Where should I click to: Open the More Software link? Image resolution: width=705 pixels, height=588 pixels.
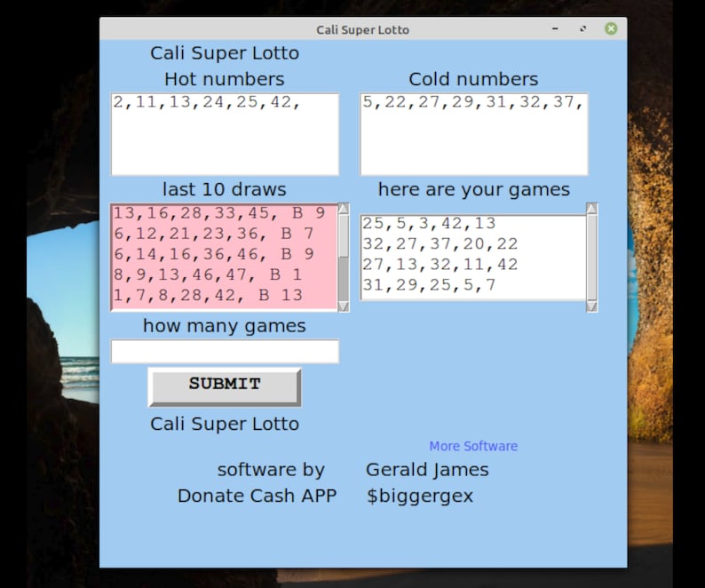pyautogui.click(x=473, y=446)
